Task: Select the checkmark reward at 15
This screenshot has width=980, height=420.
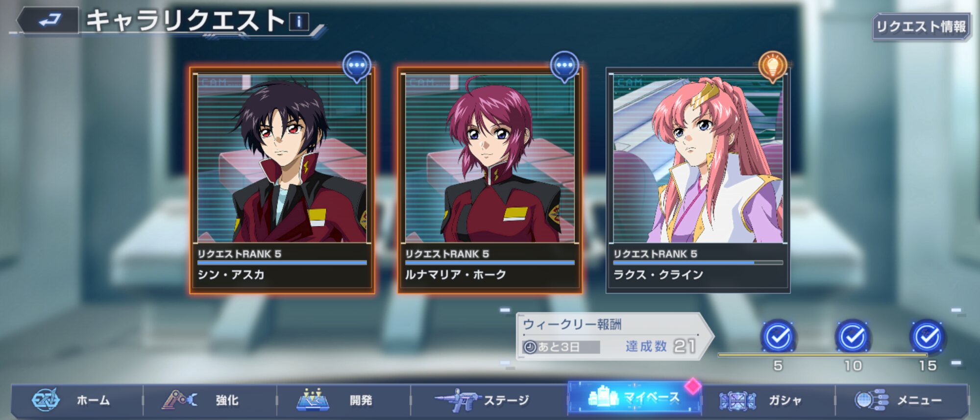Action: coord(928,337)
